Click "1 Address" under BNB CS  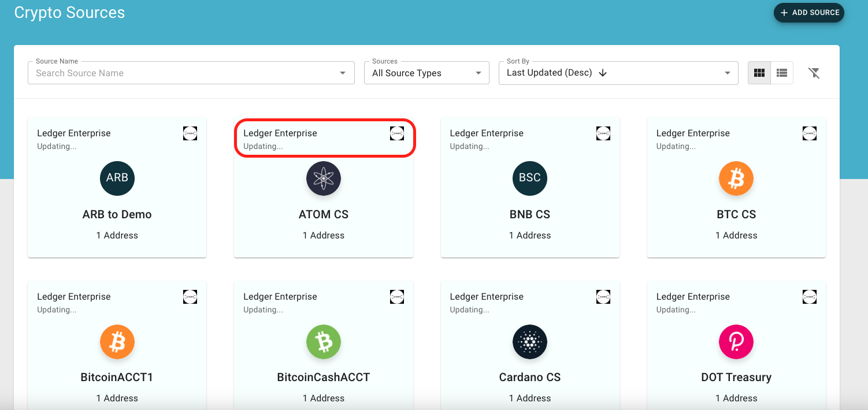[530, 235]
